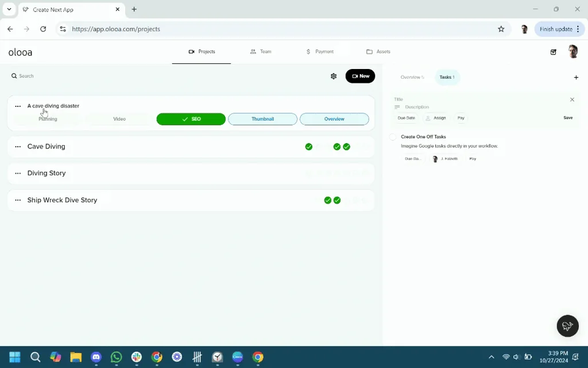Toggle the SEO status for Cave Diving disaster
Image resolution: width=588 pixels, height=368 pixels.
(191, 119)
